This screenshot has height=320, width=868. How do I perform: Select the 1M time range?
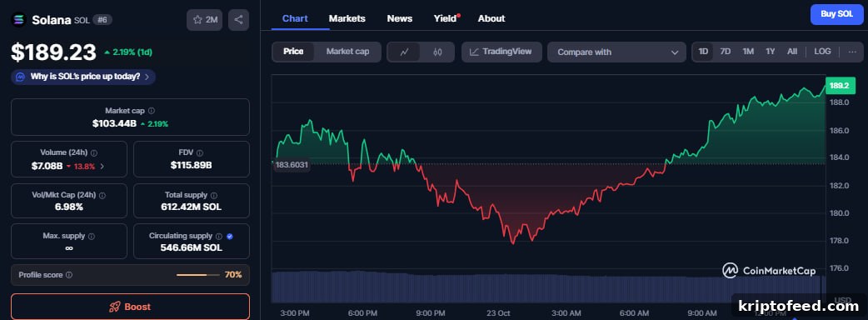tap(748, 52)
